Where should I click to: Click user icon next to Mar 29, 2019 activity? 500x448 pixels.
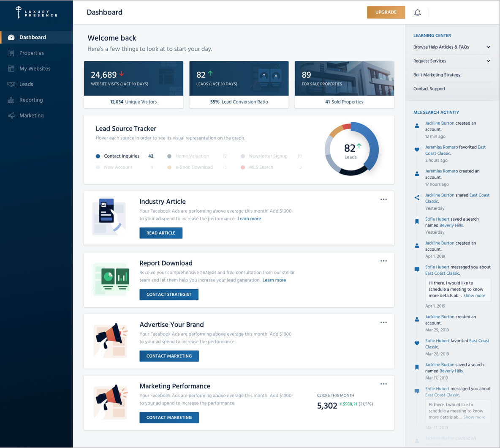point(417,320)
